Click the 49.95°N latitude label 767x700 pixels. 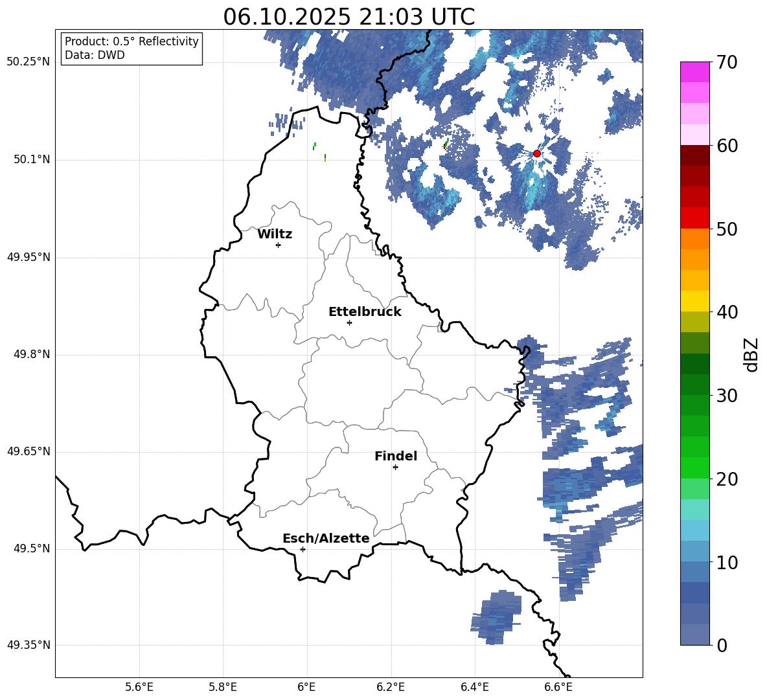tap(29, 257)
